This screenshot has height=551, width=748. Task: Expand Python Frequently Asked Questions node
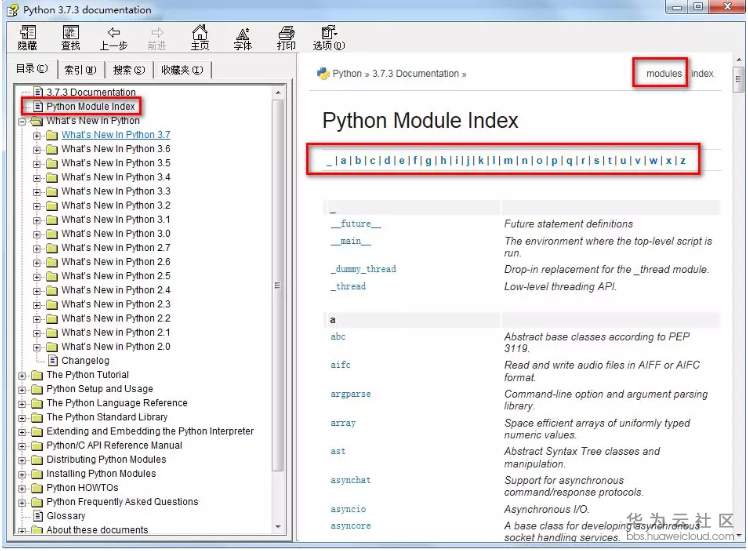coord(22,502)
